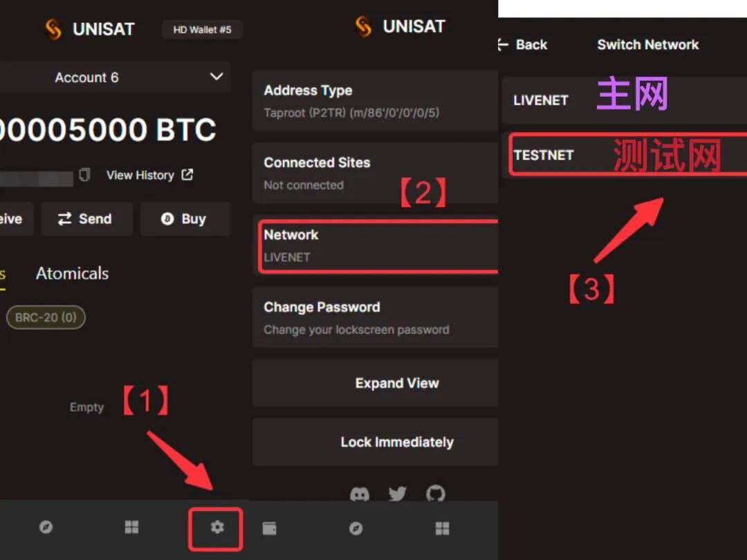Open the Twitter bird icon link

pos(397,494)
